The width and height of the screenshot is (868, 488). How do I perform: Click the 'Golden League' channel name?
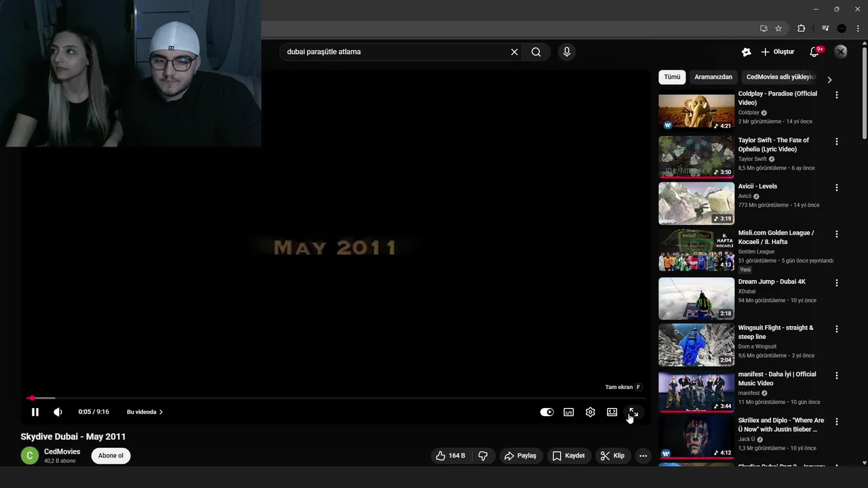coord(755,251)
